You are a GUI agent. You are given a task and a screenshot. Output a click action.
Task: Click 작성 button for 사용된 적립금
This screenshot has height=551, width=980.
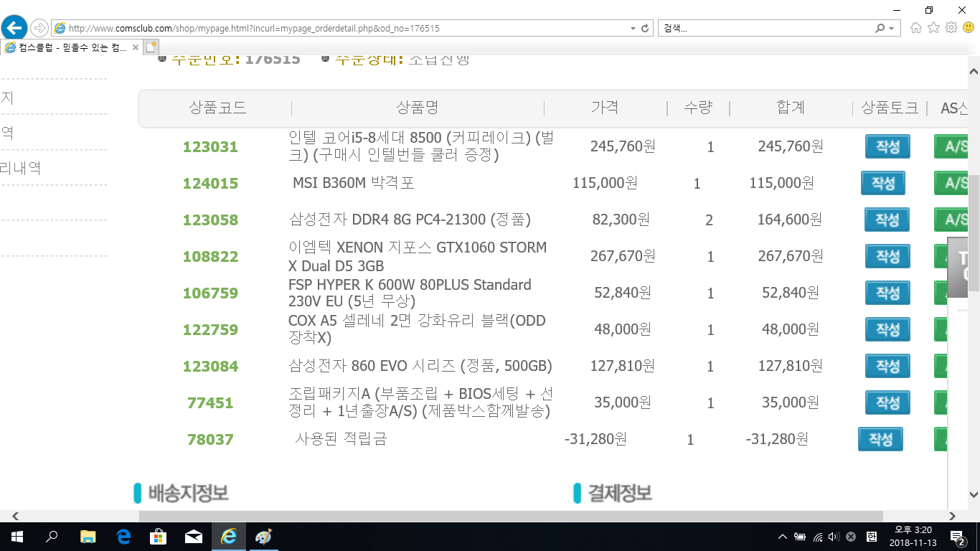[x=880, y=439]
